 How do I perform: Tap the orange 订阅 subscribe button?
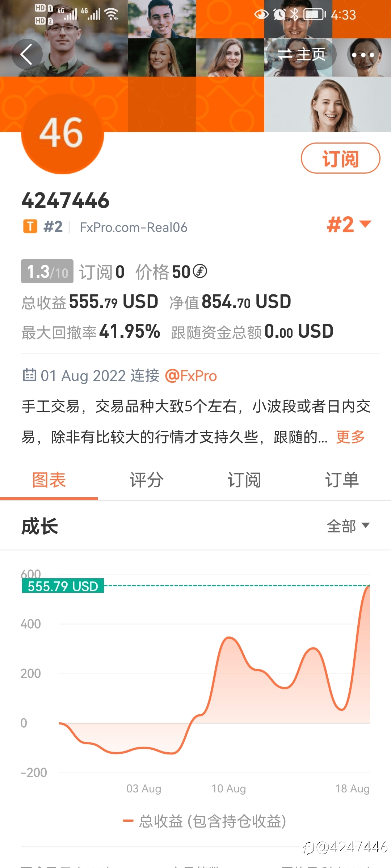340,158
